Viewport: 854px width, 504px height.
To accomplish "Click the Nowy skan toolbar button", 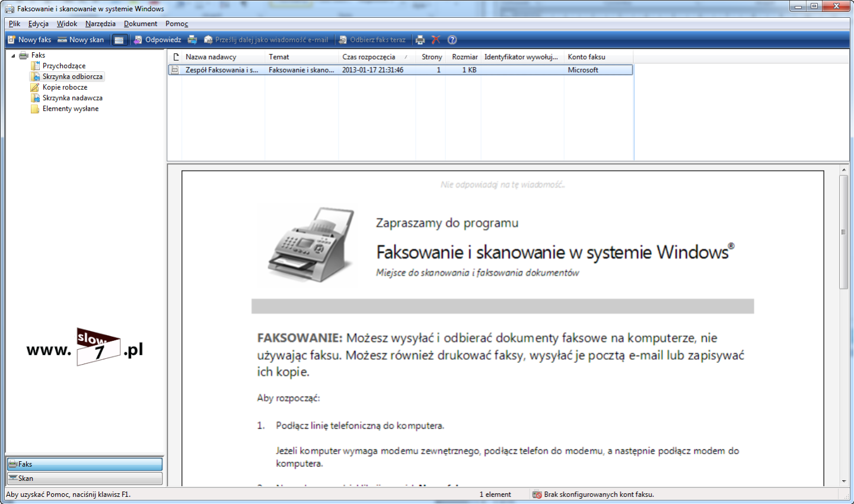I will pos(81,40).
